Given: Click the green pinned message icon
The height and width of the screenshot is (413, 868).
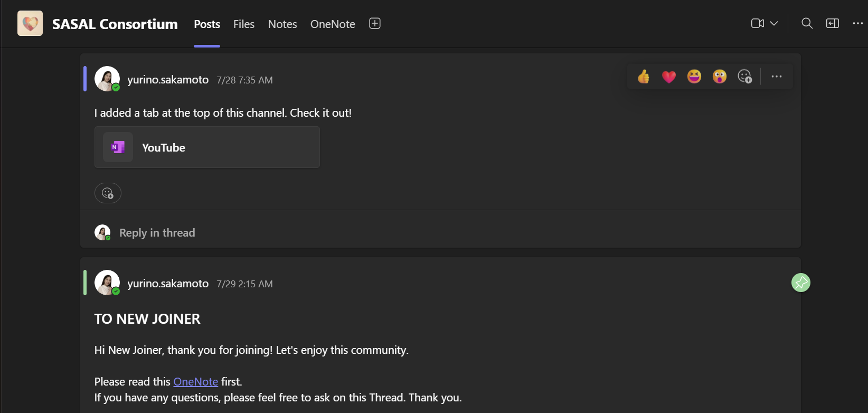Looking at the screenshot, I should click(x=801, y=283).
